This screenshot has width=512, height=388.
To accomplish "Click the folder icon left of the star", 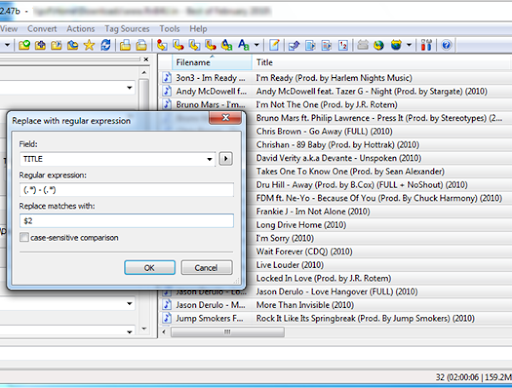I will coord(73,45).
